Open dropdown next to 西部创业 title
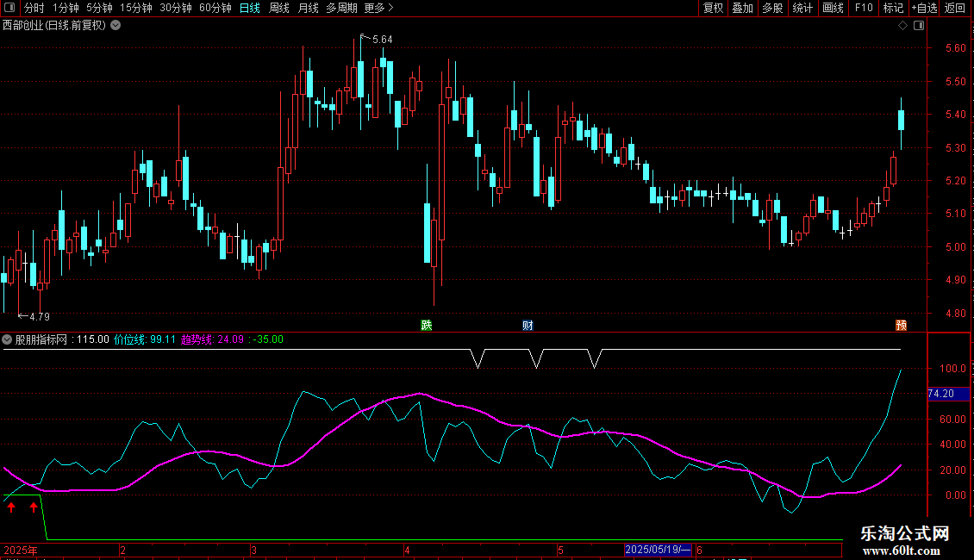This screenshot has width=974, height=560. (x=116, y=26)
